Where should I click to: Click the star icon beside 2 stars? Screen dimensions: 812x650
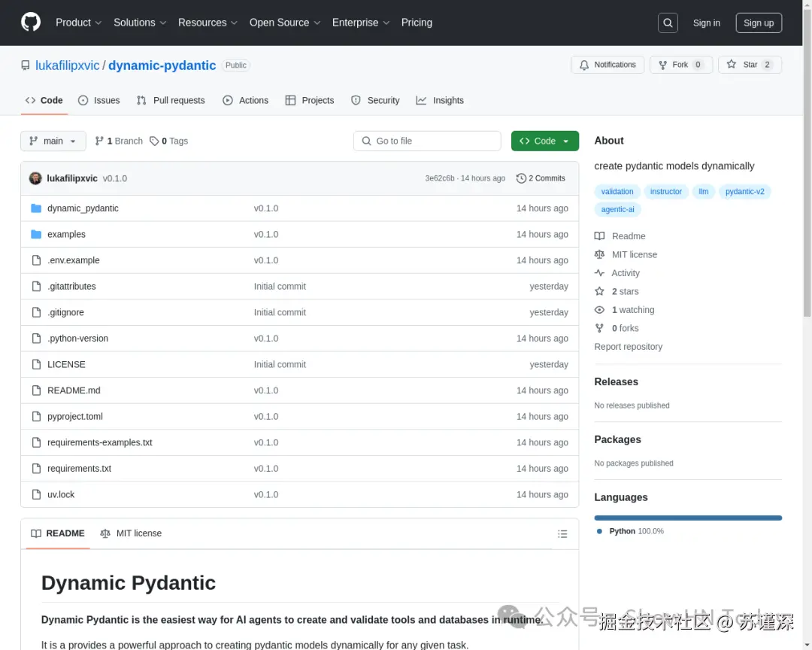tap(599, 291)
